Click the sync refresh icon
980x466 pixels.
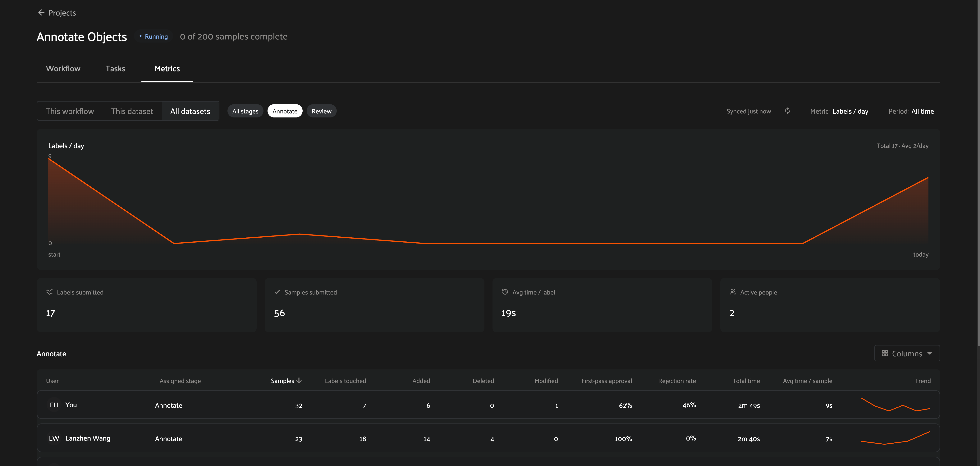click(787, 111)
